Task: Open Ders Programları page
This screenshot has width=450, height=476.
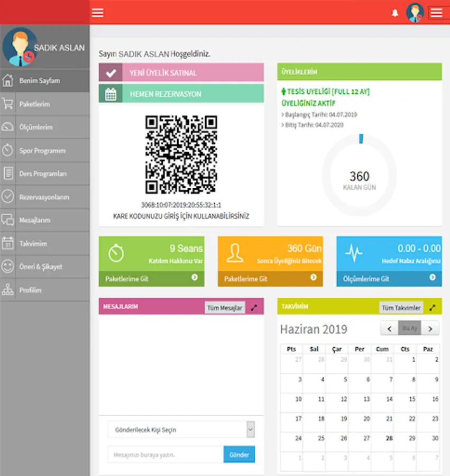Action: click(x=44, y=173)
